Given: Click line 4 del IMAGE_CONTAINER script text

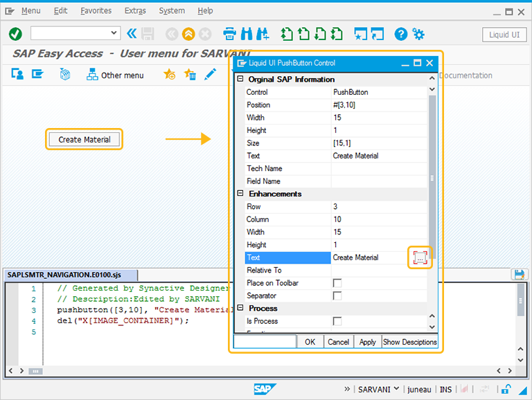Looking at the screenshot, I should 123,320.
